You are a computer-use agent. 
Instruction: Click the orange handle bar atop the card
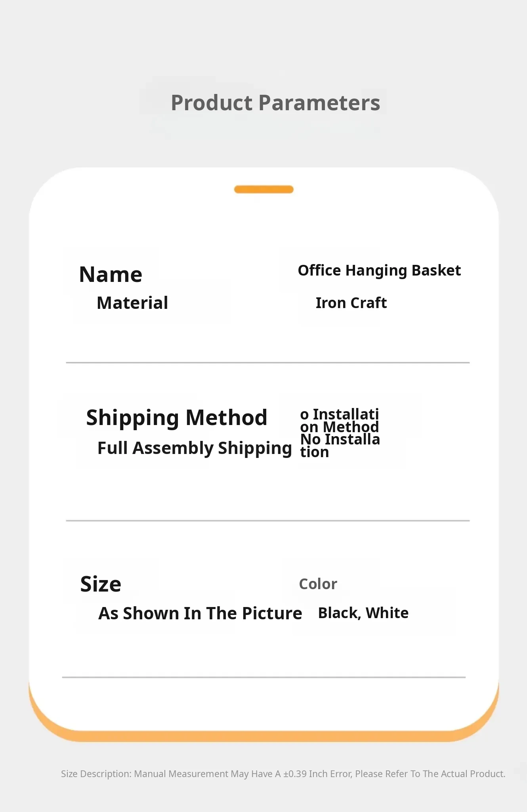coord(263,190)
